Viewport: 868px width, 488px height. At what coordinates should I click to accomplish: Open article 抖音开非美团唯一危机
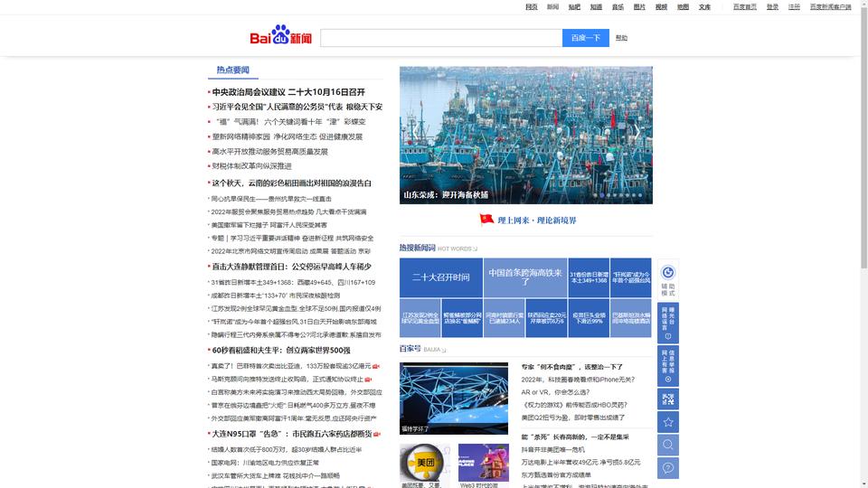pos(552,450)
